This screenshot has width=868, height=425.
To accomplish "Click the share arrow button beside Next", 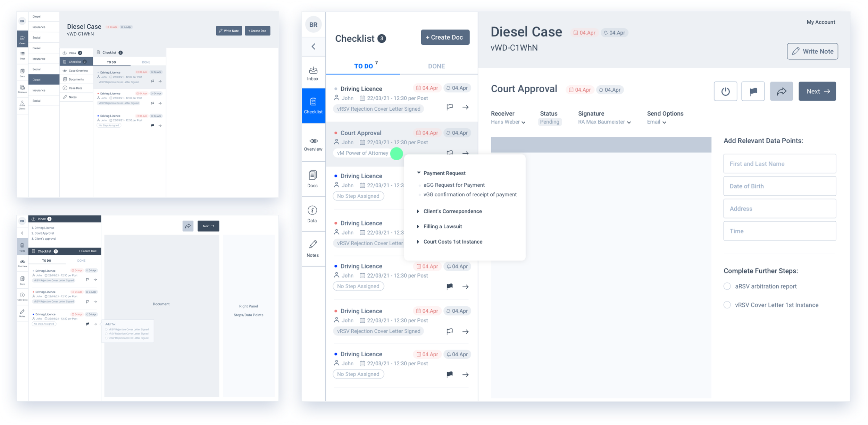I will coord(781,91).
